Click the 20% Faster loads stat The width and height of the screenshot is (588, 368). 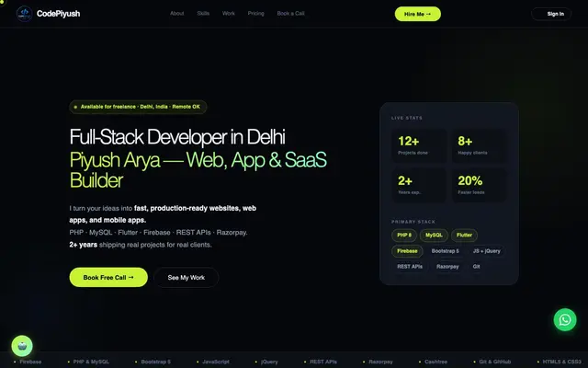[x=479, y=185]
